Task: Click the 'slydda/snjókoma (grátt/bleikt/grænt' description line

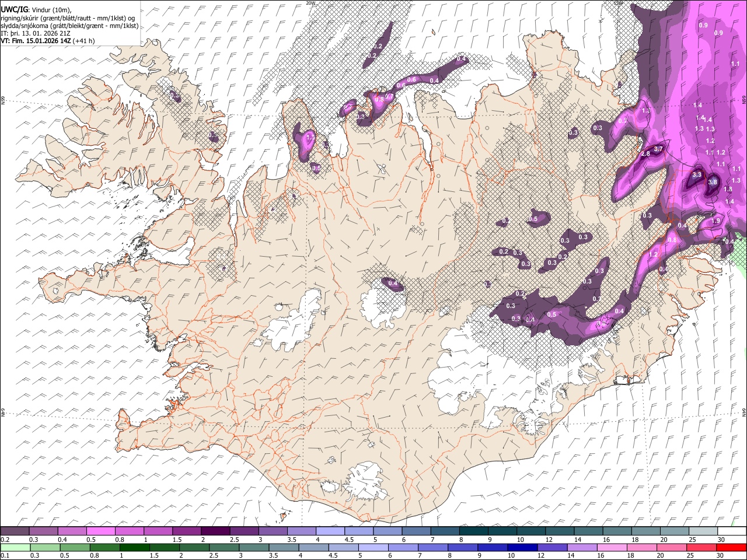Action: coord(69,26)
